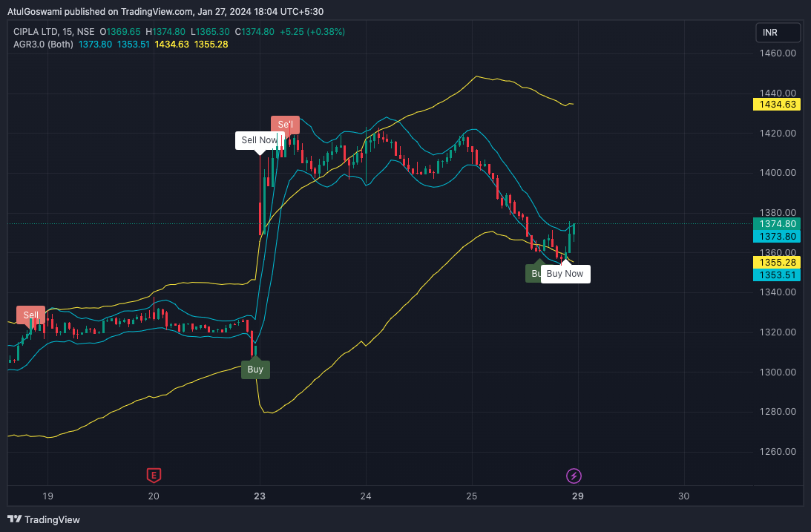
Task: Click date 29 on time axis
Action: (x=578, y=496)
